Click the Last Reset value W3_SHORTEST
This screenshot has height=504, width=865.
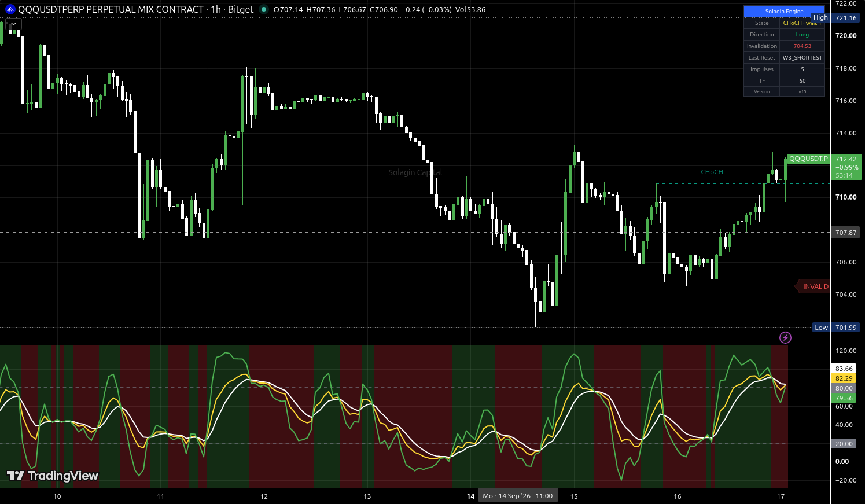point(802,58)
